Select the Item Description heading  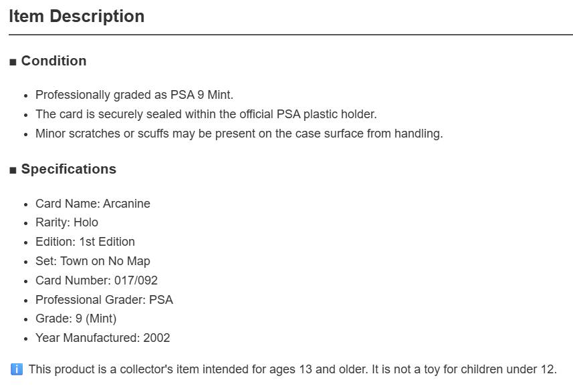pyautogui.click(x=77, y=17)
